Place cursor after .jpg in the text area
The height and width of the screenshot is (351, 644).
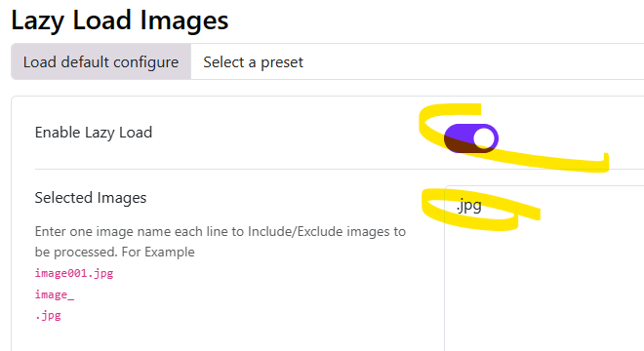pos(482,206)
